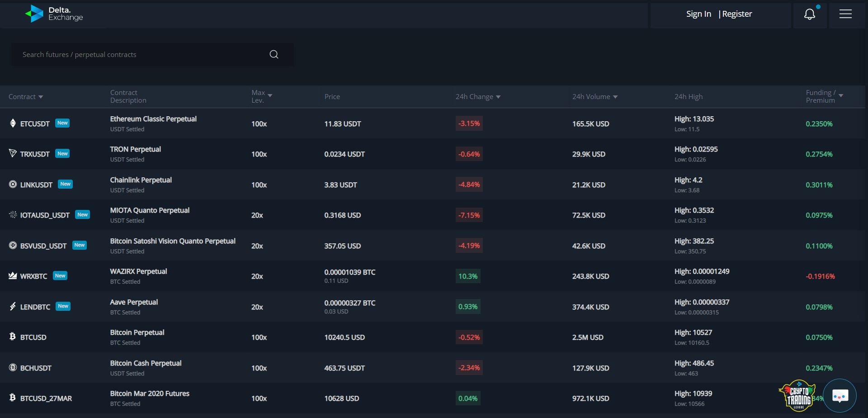Click the 10.3% change badge

point(468,276)
